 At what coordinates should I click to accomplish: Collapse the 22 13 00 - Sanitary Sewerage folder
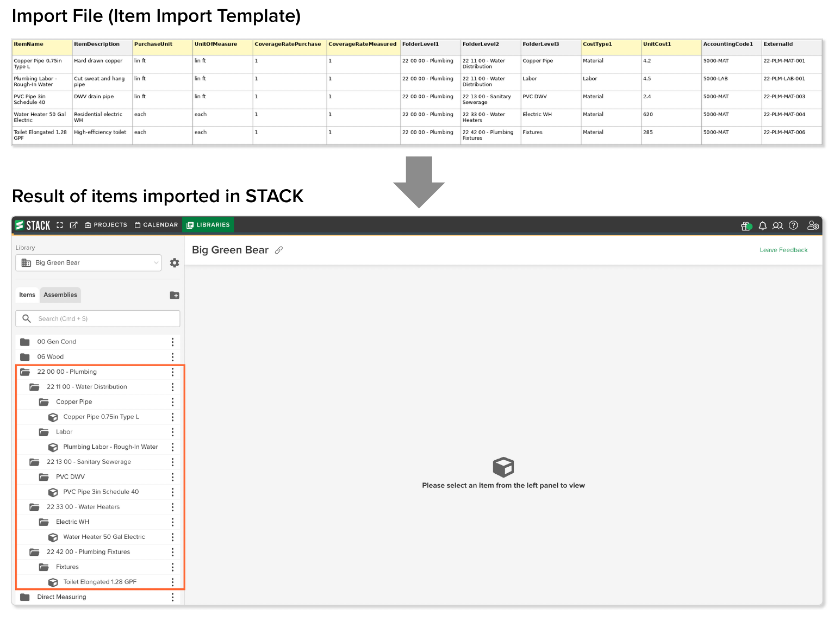[x=34, y=462]
